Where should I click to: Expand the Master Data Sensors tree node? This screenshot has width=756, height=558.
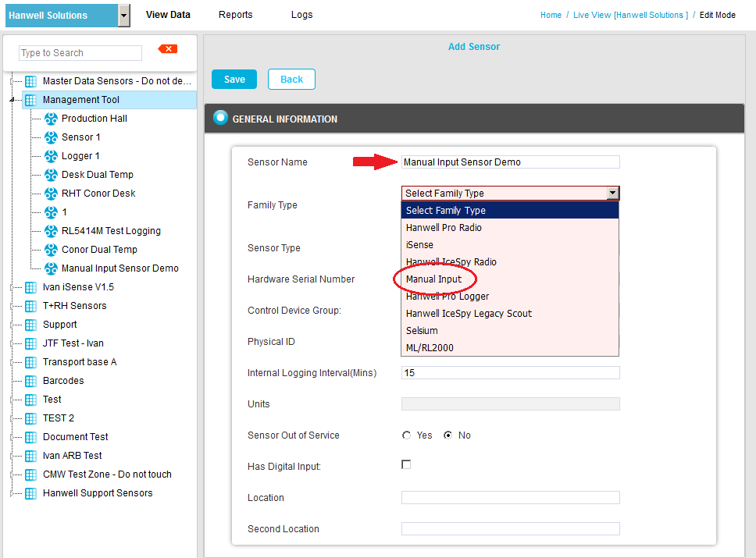(x=12, y=81)
